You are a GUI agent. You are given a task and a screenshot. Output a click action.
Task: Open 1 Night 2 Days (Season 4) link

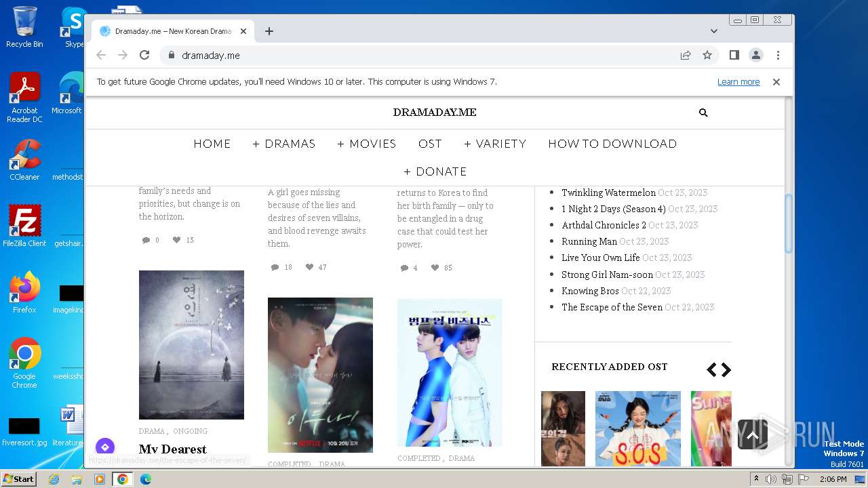pyautogui.click(x=614, y=209)
